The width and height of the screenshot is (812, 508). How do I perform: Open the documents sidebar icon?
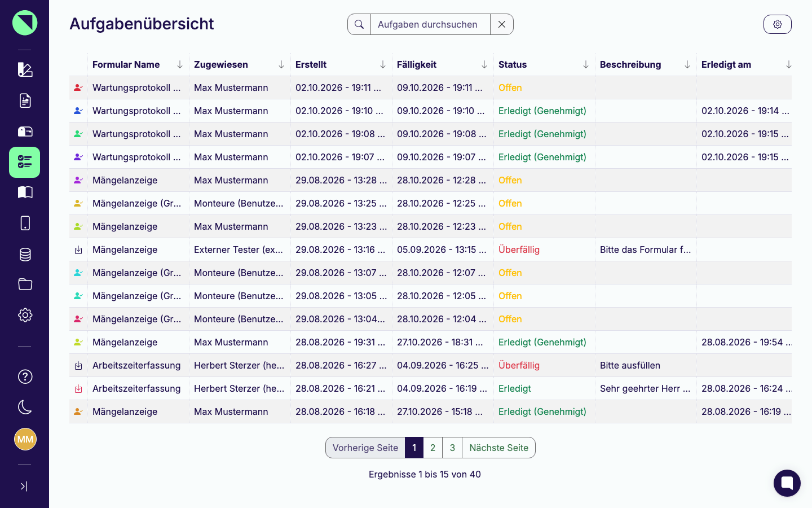pos(25,100)
